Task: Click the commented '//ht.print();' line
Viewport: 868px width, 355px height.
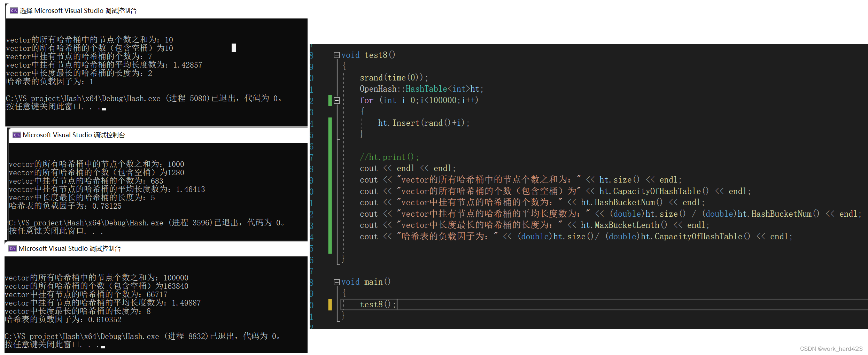Action: click(389, 157)
